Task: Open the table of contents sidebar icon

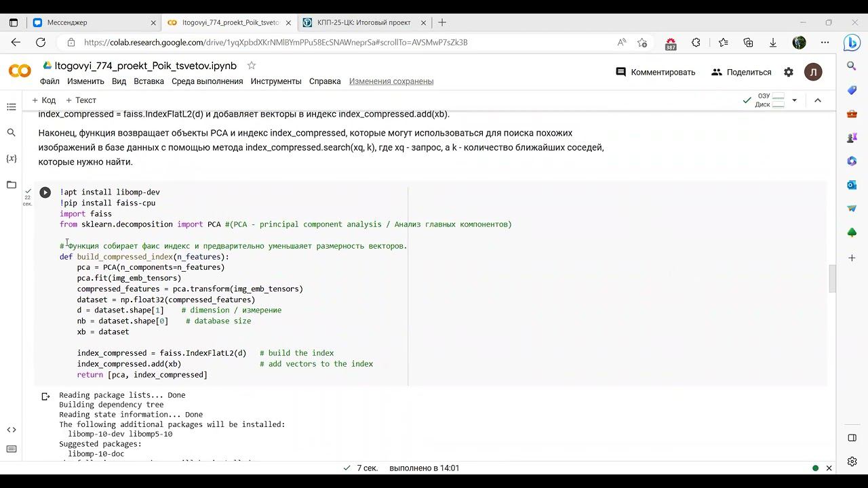Action: [11, 107]
